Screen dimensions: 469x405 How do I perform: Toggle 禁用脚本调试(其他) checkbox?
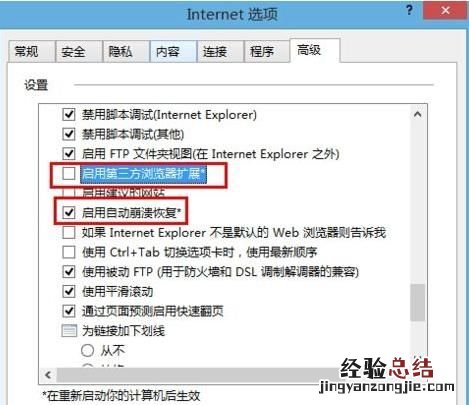coord(69,134)
